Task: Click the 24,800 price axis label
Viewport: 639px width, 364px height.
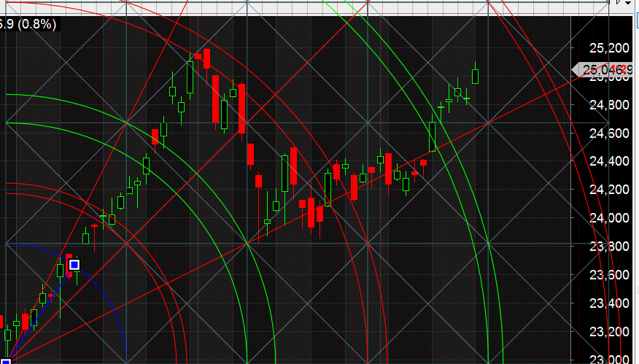Action: (608, 105)
